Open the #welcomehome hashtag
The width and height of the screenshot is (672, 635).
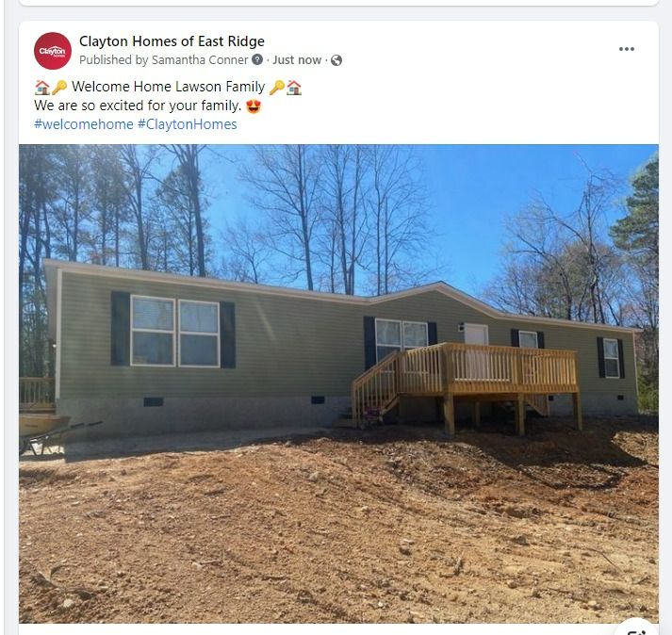(84, 124)
